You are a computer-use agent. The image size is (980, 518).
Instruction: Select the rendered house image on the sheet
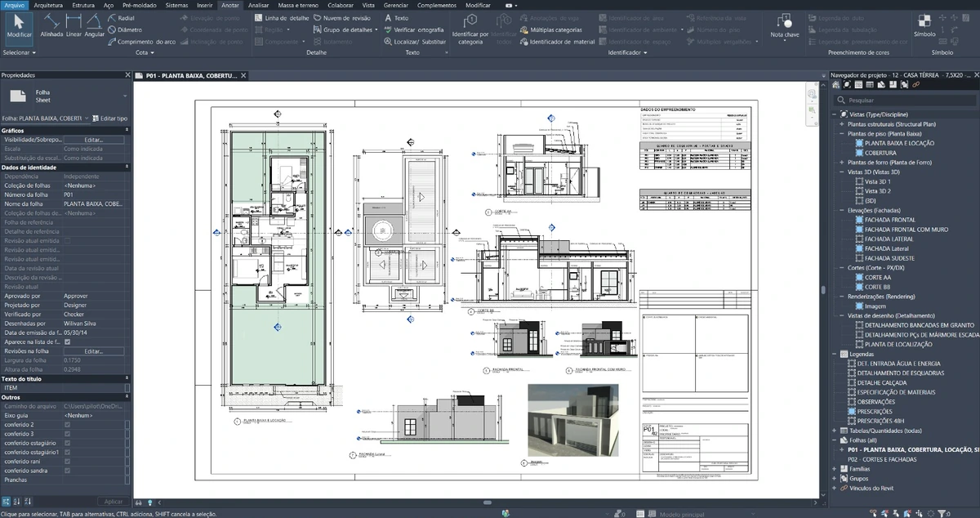(572, 420)
